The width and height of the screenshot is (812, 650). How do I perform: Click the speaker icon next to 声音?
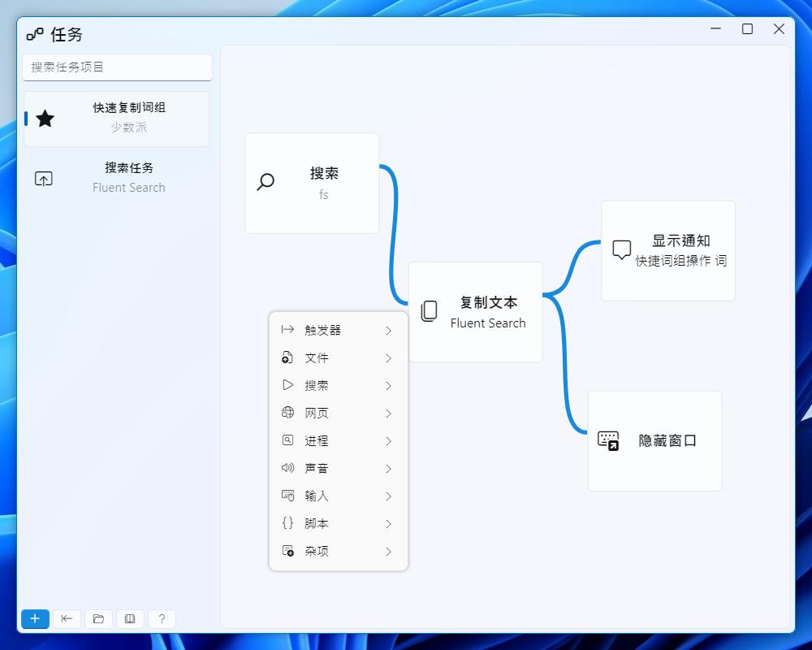point(287,467)
